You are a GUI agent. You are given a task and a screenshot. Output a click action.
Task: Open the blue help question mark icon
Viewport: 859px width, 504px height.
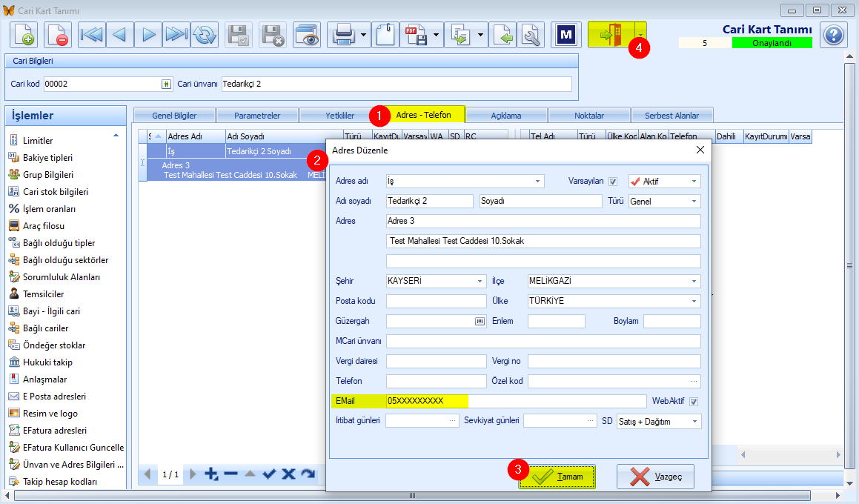[x=833, y=35]
